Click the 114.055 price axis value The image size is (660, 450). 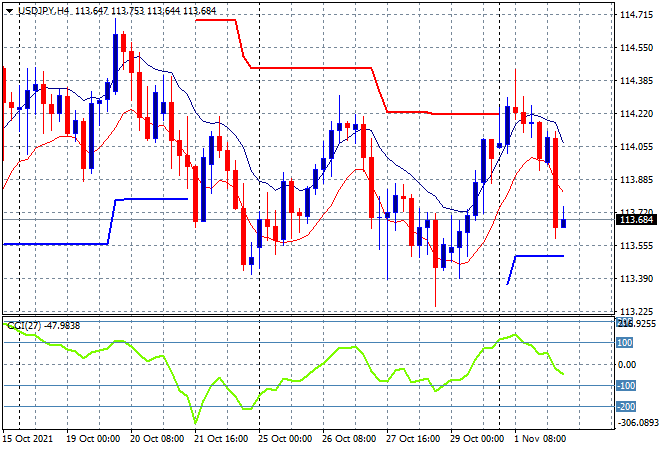(636, 146)
